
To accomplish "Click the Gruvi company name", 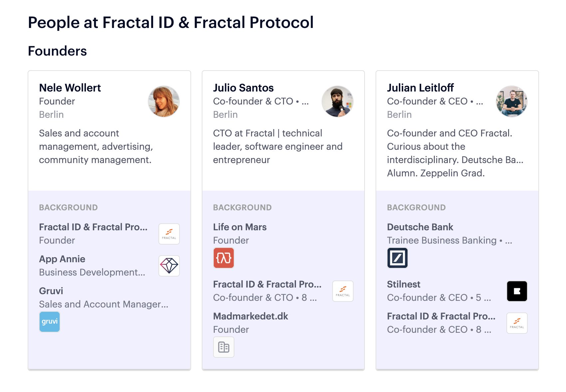I will 51,291.
